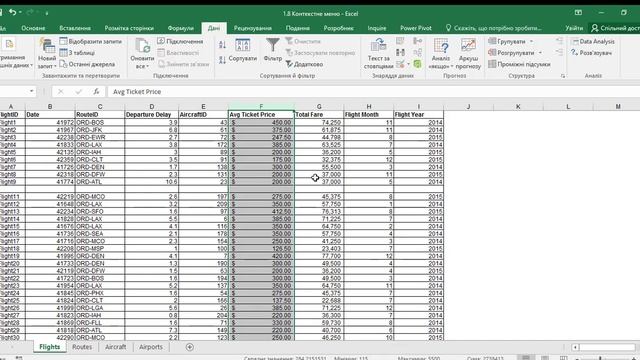Click the 'Скажіть, що потрібно зробити' search box
Viewport: 640px width, 360px height.
coord(493,28)
